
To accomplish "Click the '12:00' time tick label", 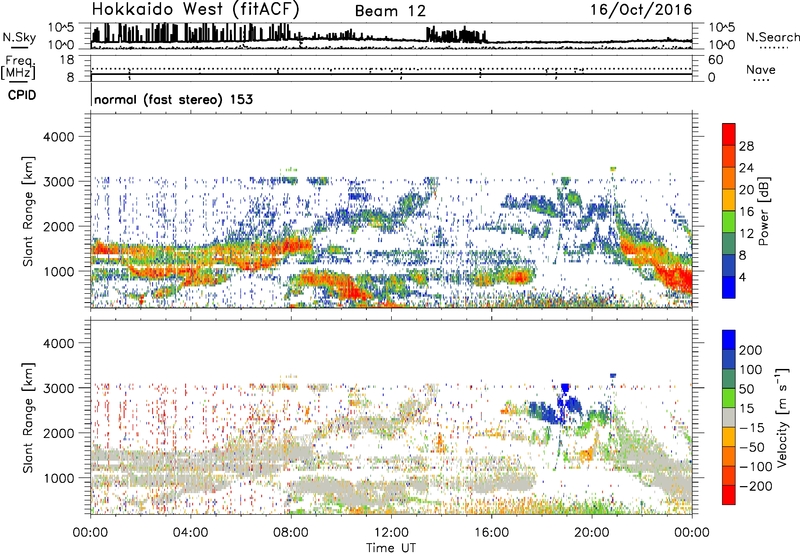I will click(391, 533).
